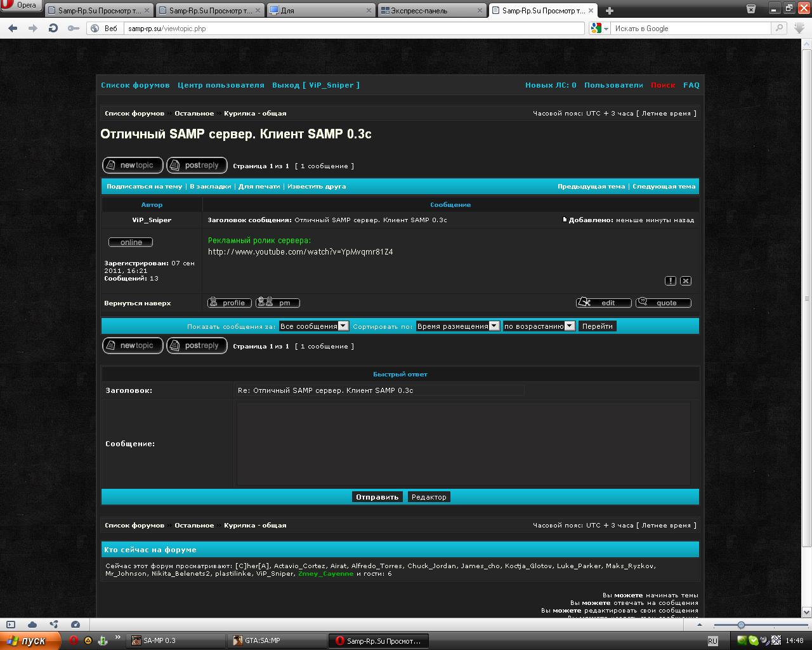The image size is (812, 650).
Task: Submit reply with 'Отправить' button
Action: point(377,497)
